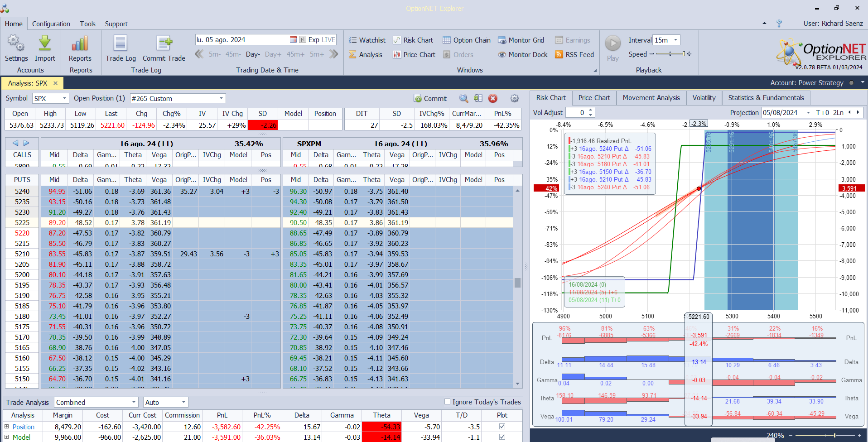Switch to the Configuration ribbon tab
The width and height of the screenshot is (868, 442).
click(51, 24)
